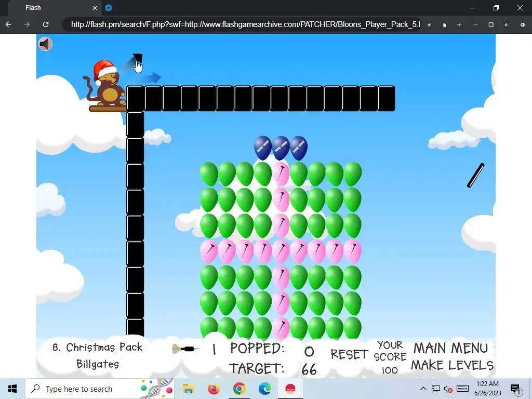Screen dimensions: 532x399
Task: Open the clock showing 1:22 AM
Action: pyautogui.click(x=487, y=389)
